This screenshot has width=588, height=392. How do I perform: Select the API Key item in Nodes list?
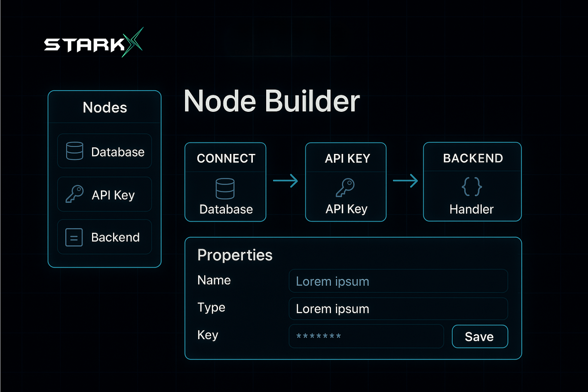[104, 194]
